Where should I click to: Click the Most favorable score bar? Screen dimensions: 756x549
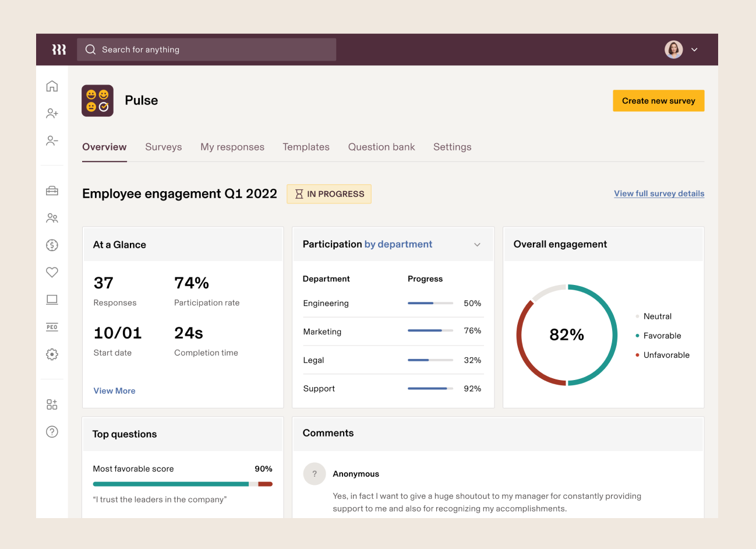click(x=183, y=484)
